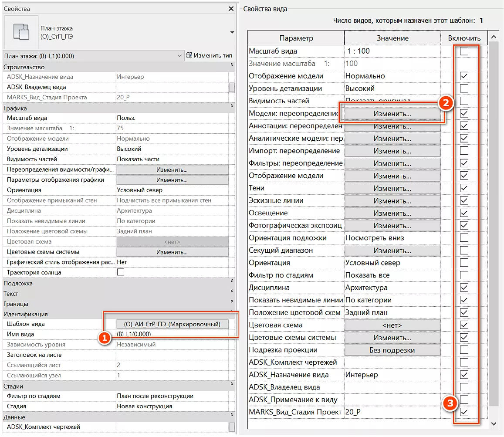This screenshot has height=437, width=504.
Task: Toggle the Траектория солнца checkbox
Action: point(121,272)
